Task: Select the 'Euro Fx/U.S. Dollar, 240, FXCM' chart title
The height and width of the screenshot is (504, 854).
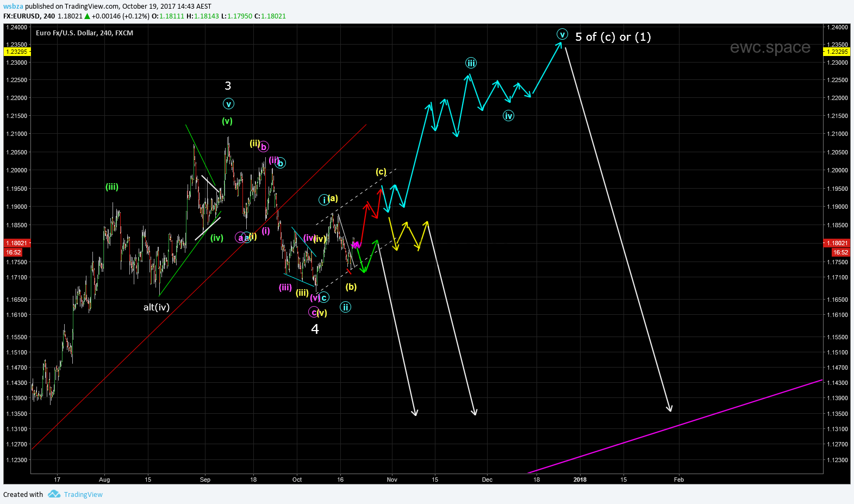Action: pos(84,33)
